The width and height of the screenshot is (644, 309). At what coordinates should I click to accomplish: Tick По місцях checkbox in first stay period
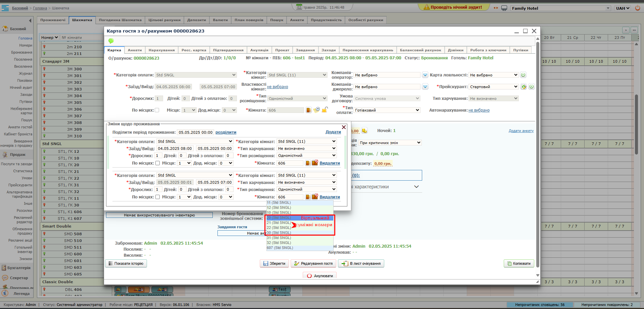coord(157,163)
